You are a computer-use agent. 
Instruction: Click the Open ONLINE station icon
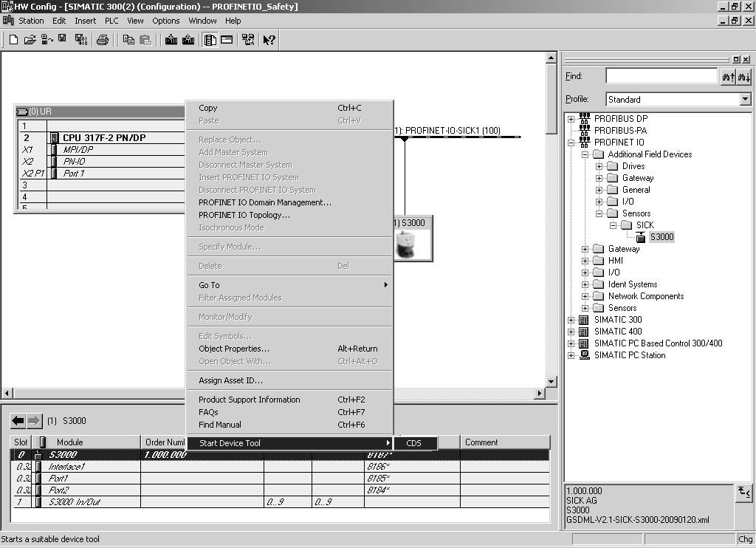coord(47,40)
